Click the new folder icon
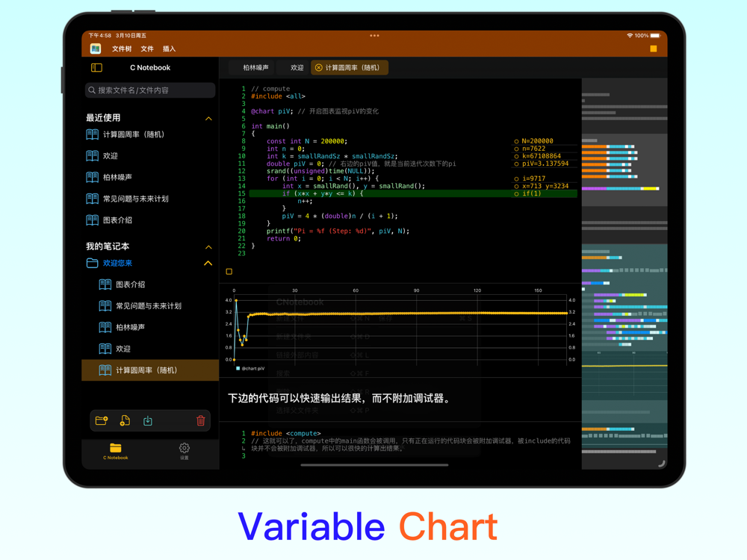 pyautogui.click(x=102, y=420)
